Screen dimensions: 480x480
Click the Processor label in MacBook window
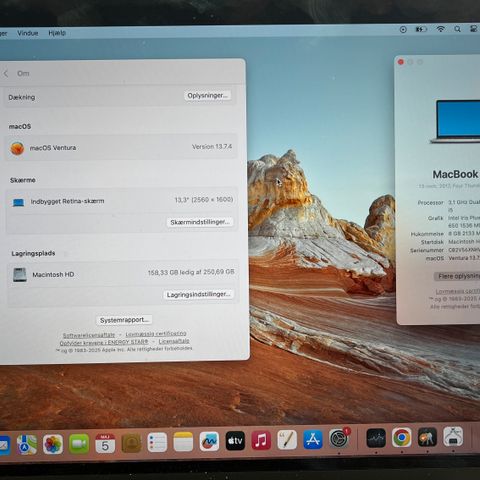coord(431,203)
